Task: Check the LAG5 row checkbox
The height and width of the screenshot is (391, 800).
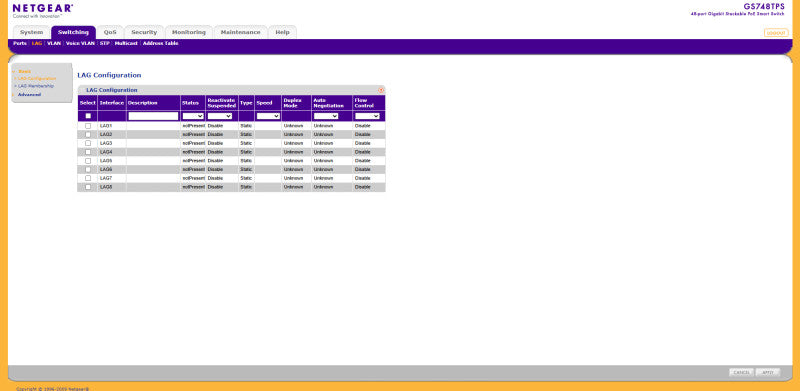Action: [x=88, y=160]
